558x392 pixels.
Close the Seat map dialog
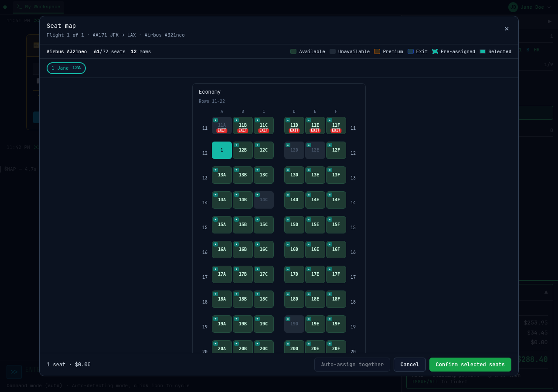pos(507,29)
